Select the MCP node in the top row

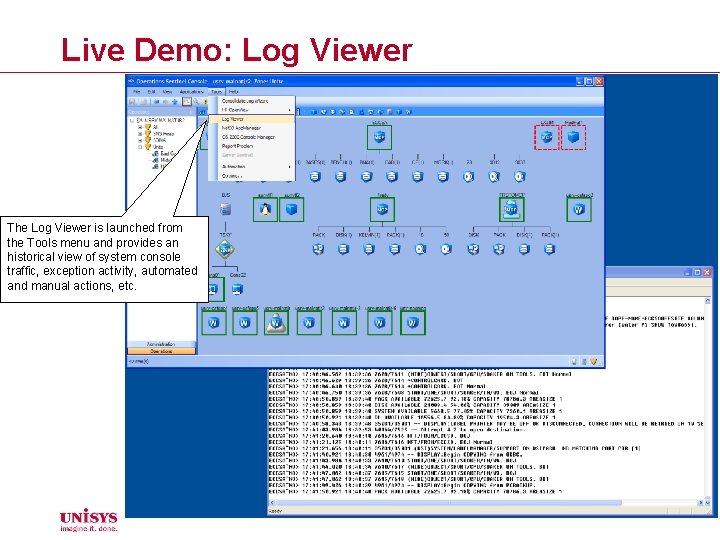379,137
